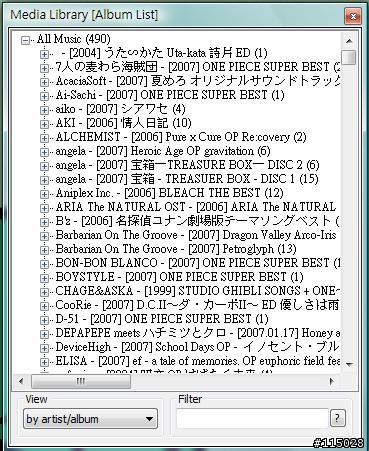Expand Barbarian On The Groove Dragon Valley node
This screenshot has height=451, width=369.
[x=44, y=237]
